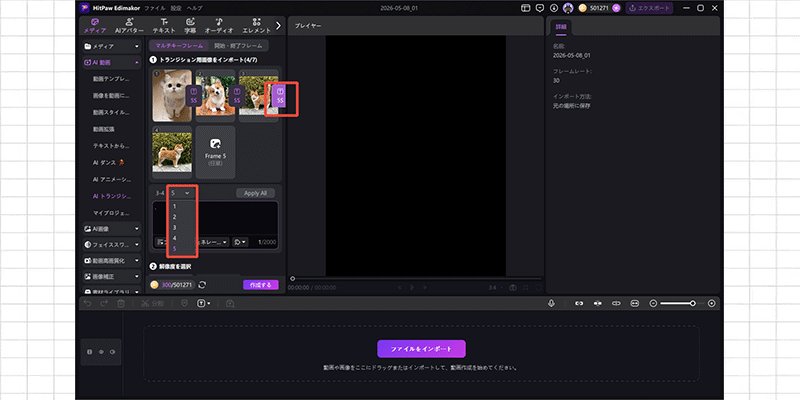
Task: Open 5S transition between frames 1 and 2
Action: 193,96
